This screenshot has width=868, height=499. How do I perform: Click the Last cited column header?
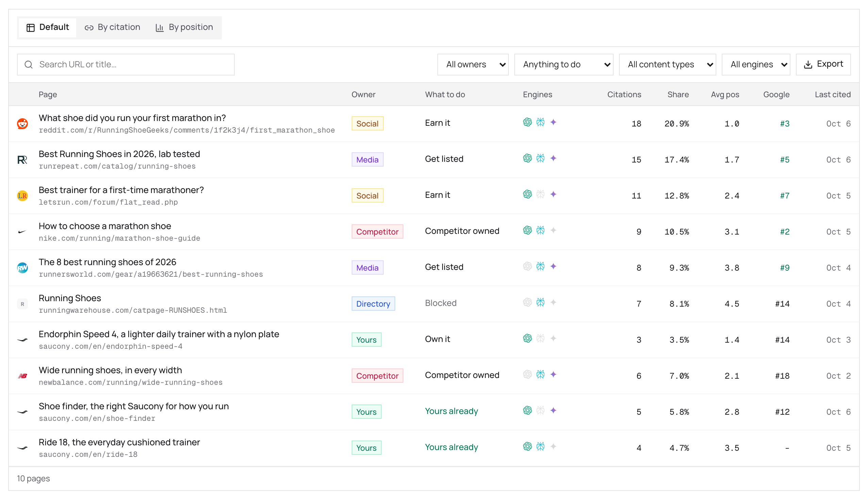click(x=832, y=94)
